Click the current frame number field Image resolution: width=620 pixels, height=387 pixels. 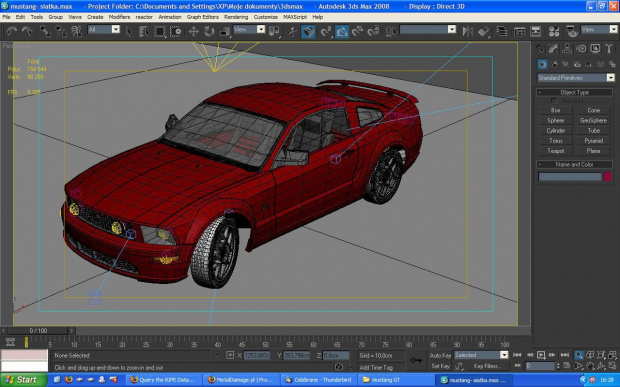point(540,366)
